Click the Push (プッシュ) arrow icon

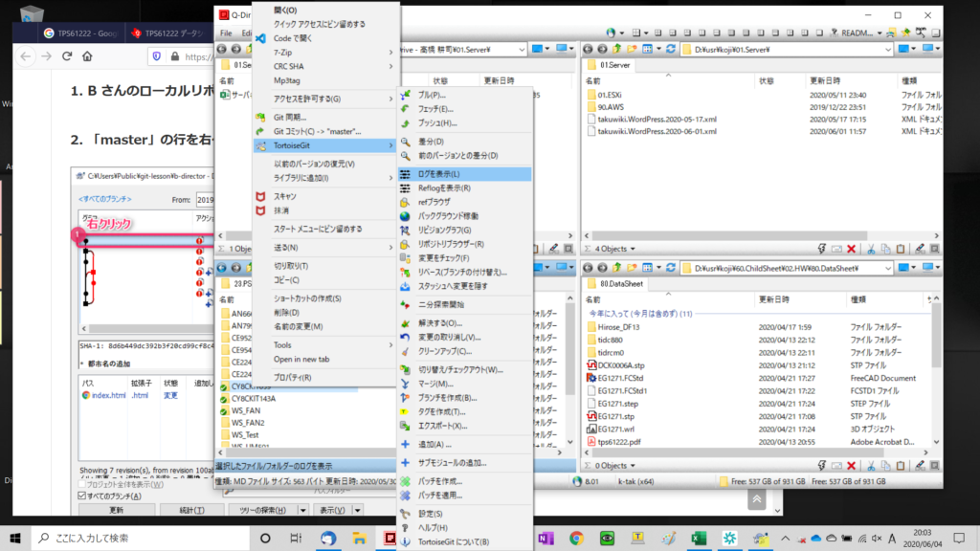406,123
